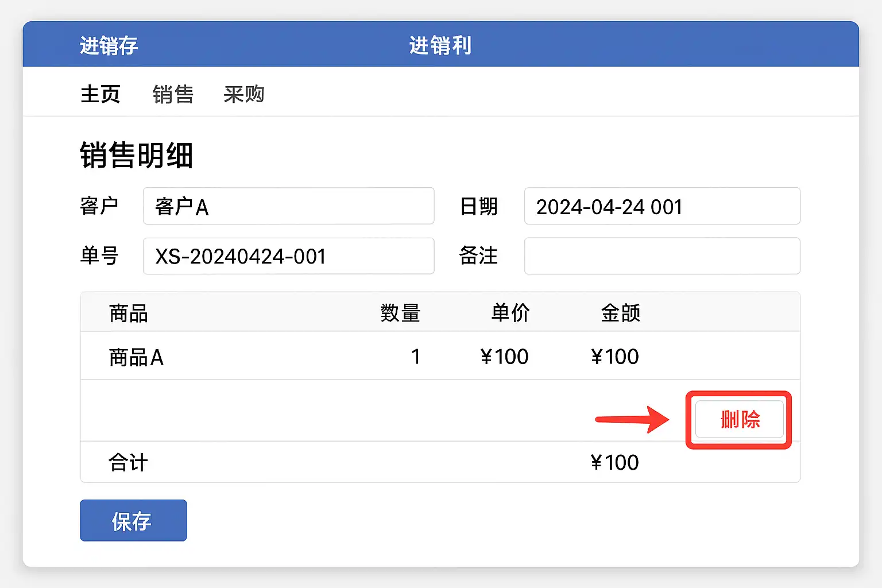The image size is (882, 588).
Task: Click the blue 保存 button
Action: click(x=133, y=521)
